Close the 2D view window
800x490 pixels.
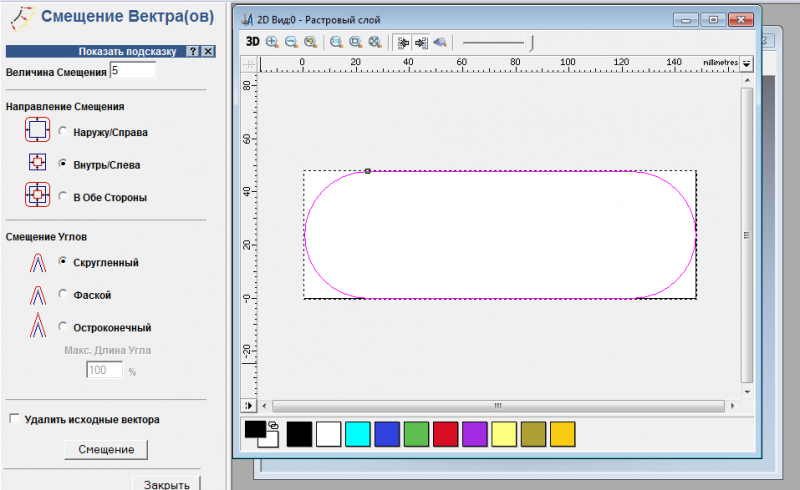741,20
